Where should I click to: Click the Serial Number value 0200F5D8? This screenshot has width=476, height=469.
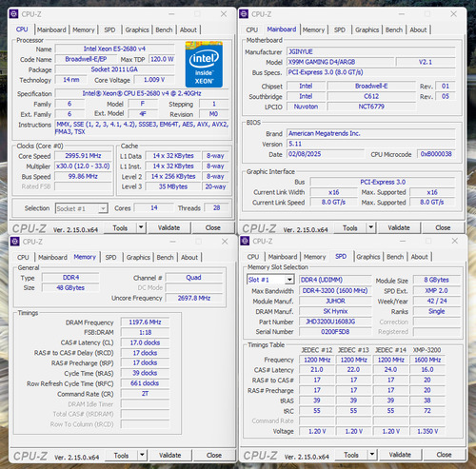click(x=335, y=332)
